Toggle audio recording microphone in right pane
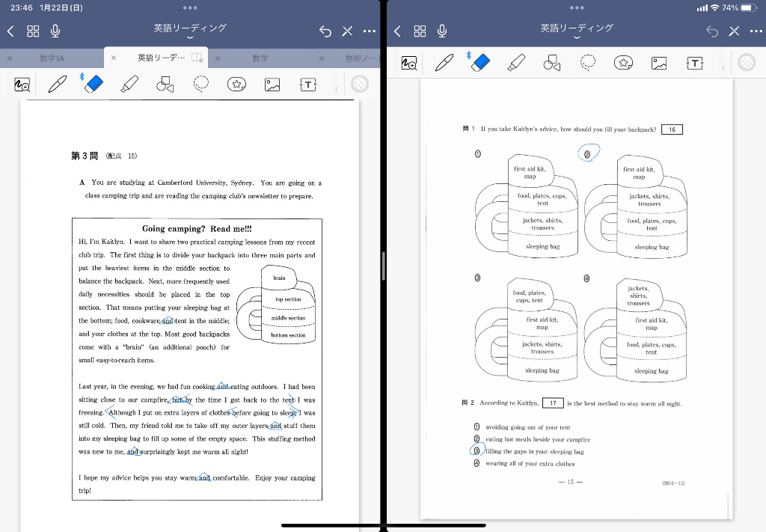Viewport: 766px width, 532px height. pos(442,31)
